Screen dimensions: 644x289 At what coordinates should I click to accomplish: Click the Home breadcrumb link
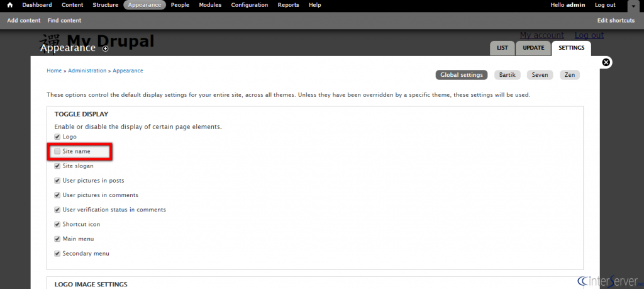54,71
